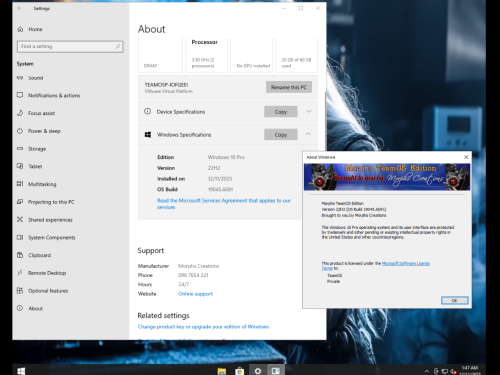Copy the Windows Specifications
Viewport: 500px width, 375px height.
coord(281,135)
